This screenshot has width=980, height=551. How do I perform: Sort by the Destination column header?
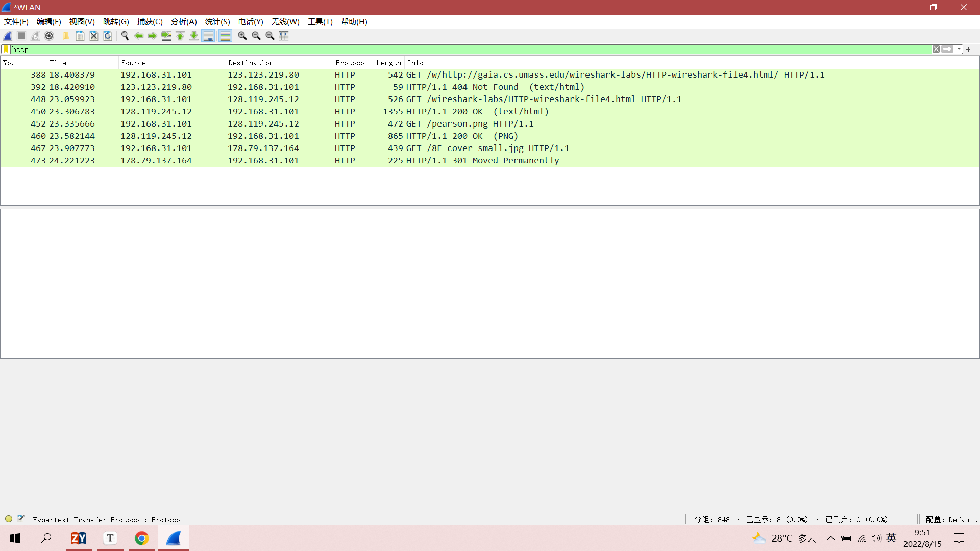[280, 63]
